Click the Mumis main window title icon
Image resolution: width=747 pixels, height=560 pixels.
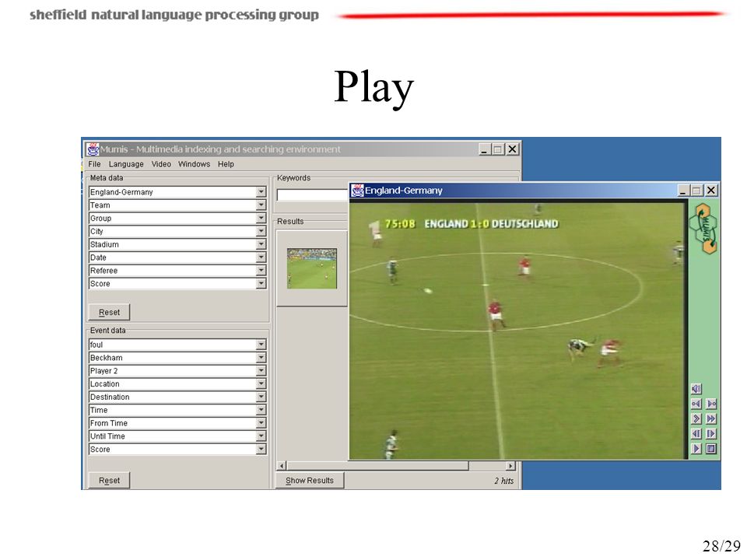[x=93, y=149]
